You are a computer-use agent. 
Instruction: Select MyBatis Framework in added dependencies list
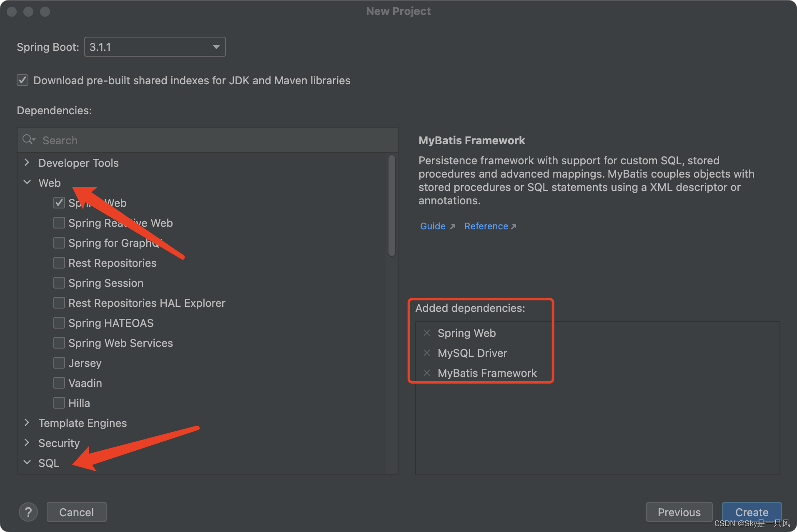click(487, 373)
